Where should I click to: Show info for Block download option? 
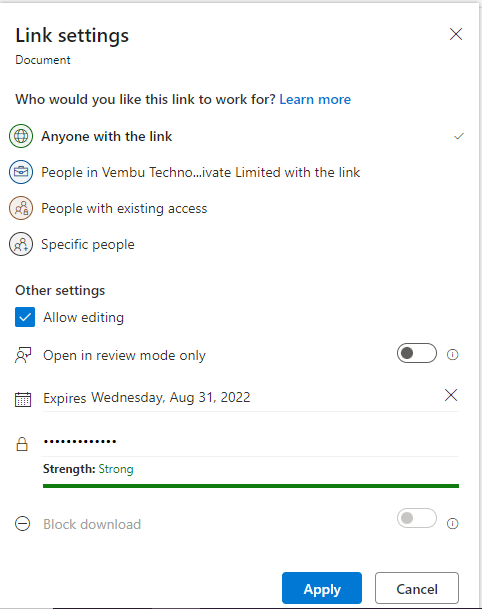tap(452, 524)
